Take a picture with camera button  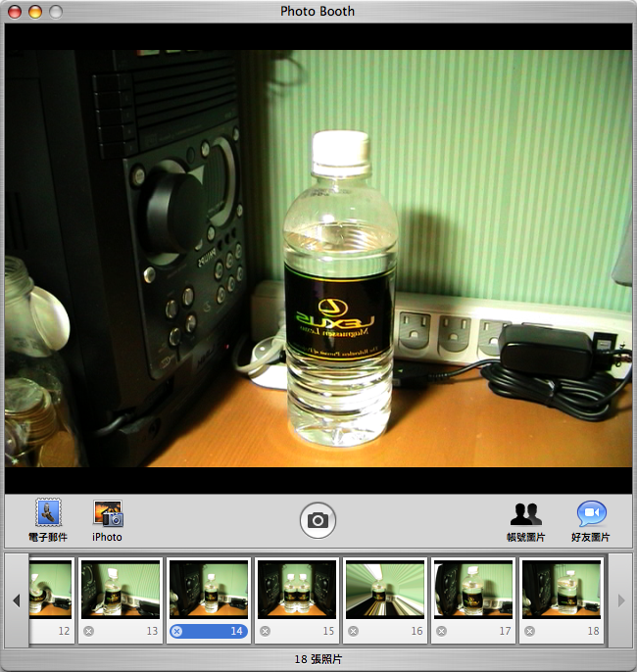(x=318, y=520)
